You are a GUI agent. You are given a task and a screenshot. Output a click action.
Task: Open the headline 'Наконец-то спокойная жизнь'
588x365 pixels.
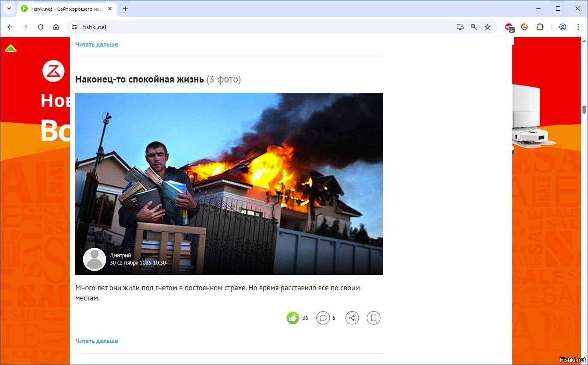tap(139, 79)
